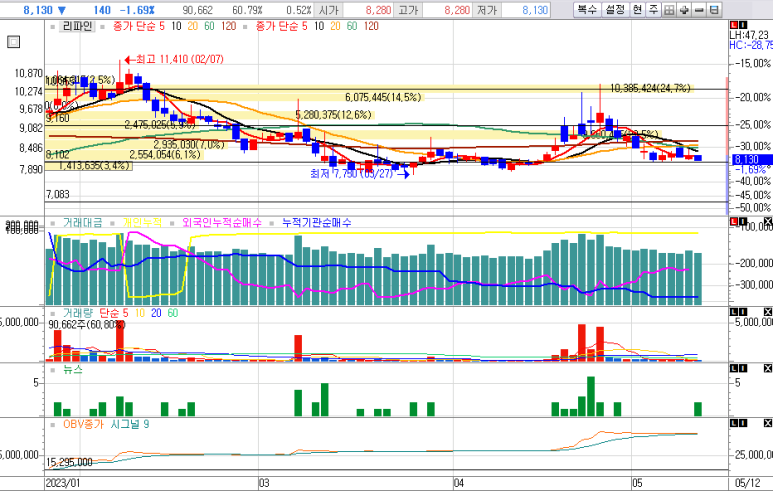Viewport: 773px width, 491px height.
Task: Close the OBV종가 panel with its X
Action: pyautogui.click(x=768, y=423)
